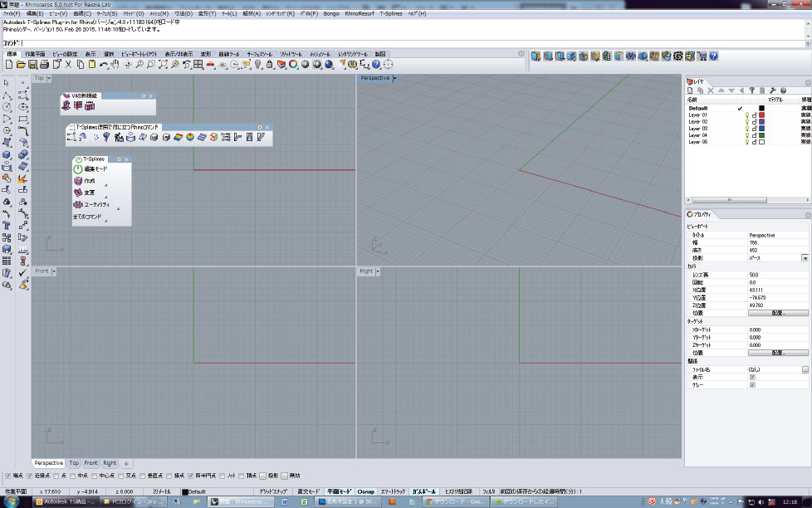Click the red color swatch of Layer 01
This screenshot has width=812, height=508.
[761, 115]
